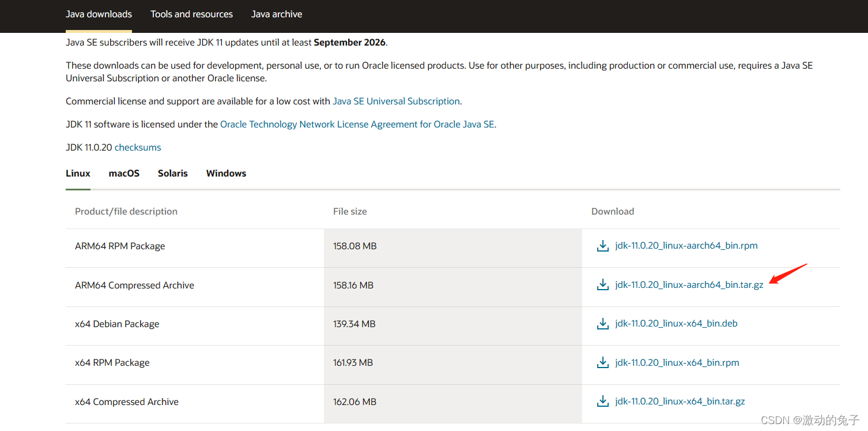The image size is (868, 431).
Task: Open the Java archive tab
Action: 277,14
